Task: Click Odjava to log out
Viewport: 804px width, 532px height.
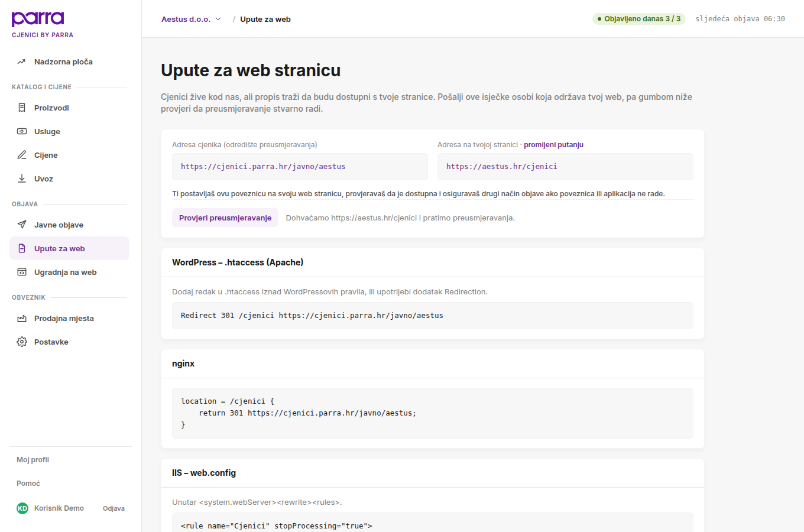Action: click(x=114, y=508)
